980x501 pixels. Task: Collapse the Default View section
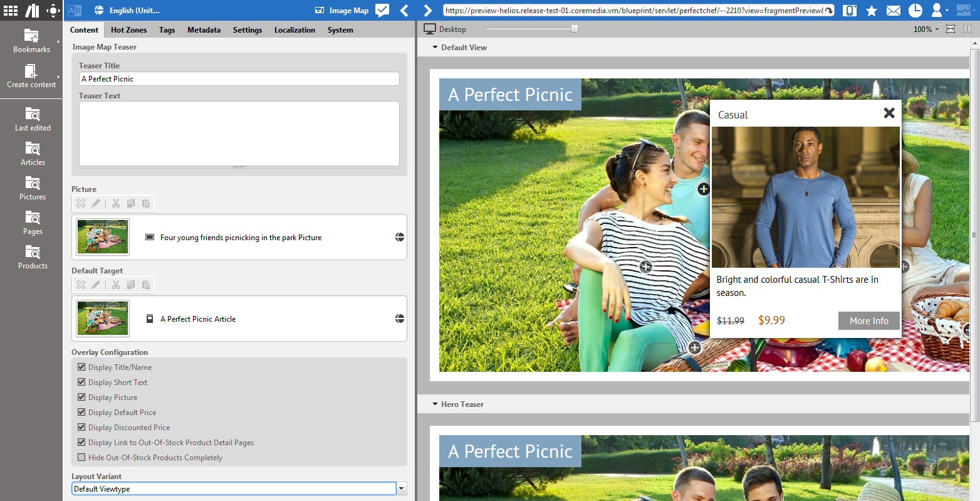coord(435,48)
